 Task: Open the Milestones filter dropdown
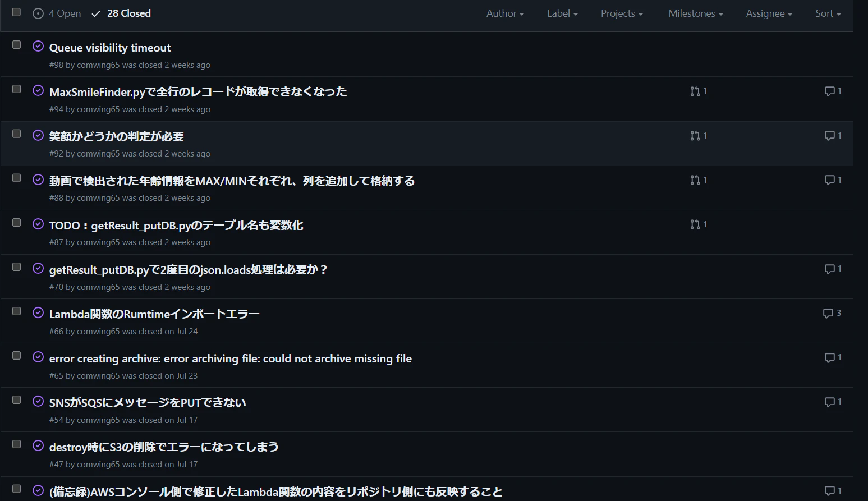(696, 13)
